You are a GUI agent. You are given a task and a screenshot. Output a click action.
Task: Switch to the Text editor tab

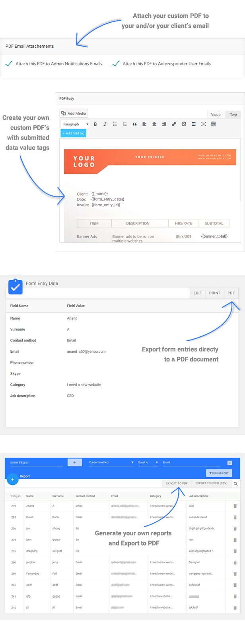pos(233,115)
